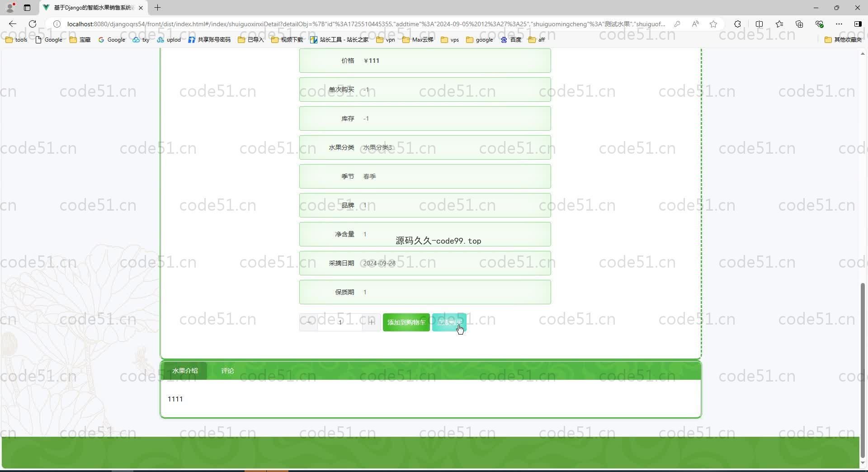This screenshot has width=868, height=472.
Task: Add this page to favorites star
Action: click(713, 24)
